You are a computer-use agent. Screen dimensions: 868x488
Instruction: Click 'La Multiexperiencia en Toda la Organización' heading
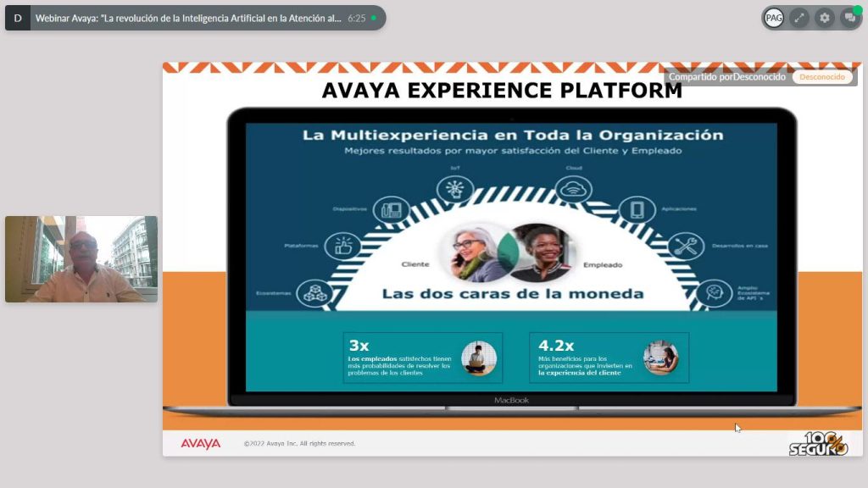513,135
